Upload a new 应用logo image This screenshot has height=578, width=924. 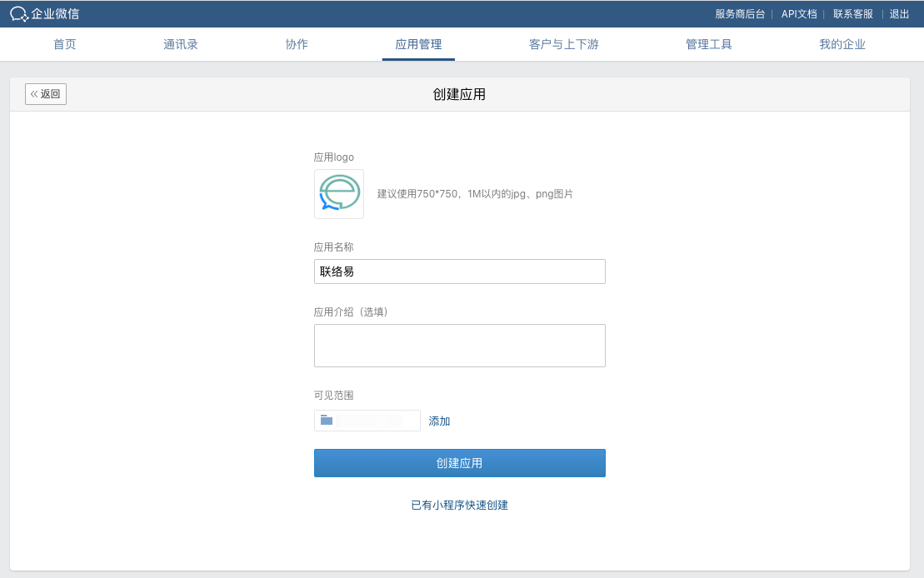click(338, 194)
